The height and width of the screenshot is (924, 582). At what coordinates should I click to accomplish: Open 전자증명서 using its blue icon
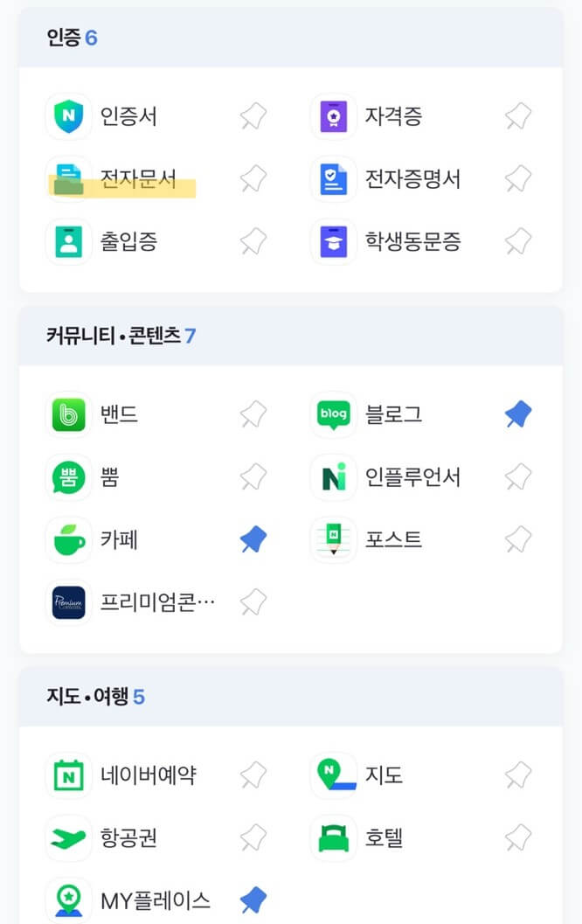[332, 179]
